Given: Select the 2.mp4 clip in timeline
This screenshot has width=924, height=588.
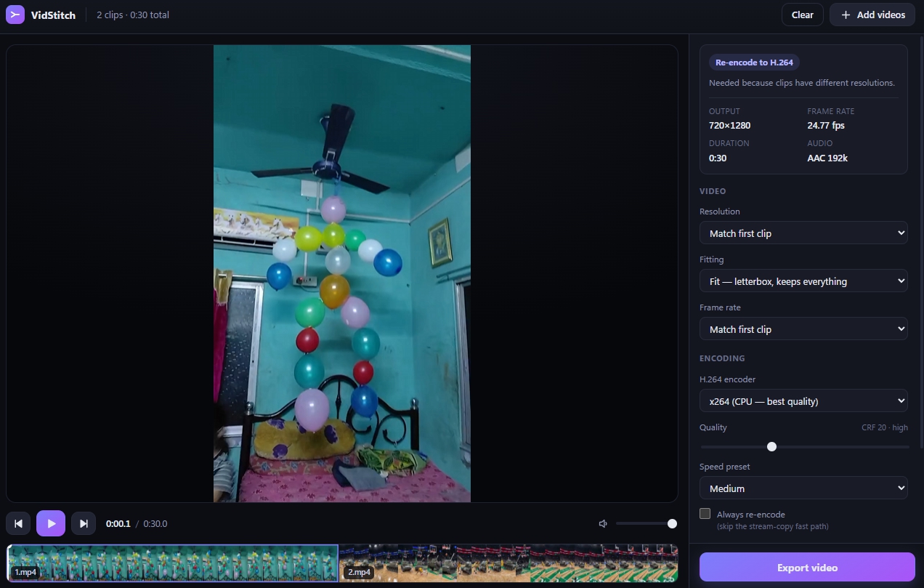Looking at the screenshot, I should [508, 563].
